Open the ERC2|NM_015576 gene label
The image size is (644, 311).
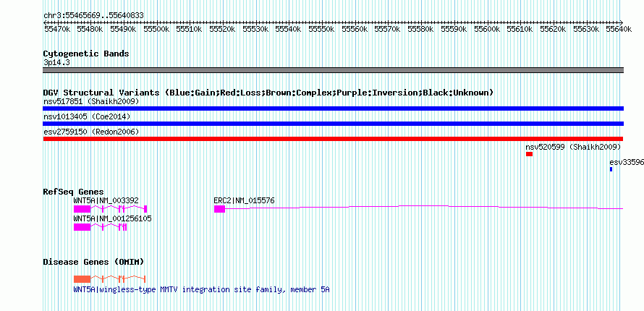(244, 200)
